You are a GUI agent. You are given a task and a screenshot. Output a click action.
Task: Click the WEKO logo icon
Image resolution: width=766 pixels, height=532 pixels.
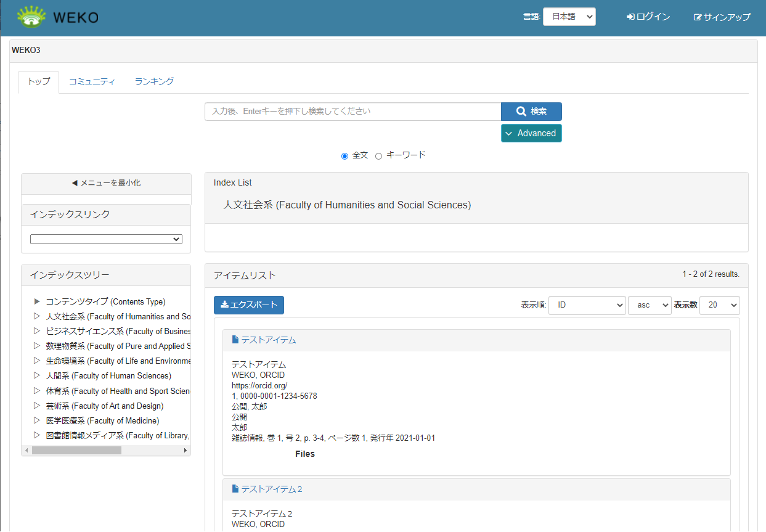tap(31, 17)
